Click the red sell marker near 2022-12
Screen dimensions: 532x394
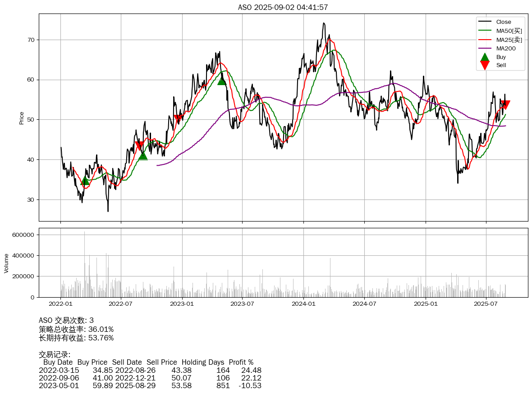coord(179,119)
